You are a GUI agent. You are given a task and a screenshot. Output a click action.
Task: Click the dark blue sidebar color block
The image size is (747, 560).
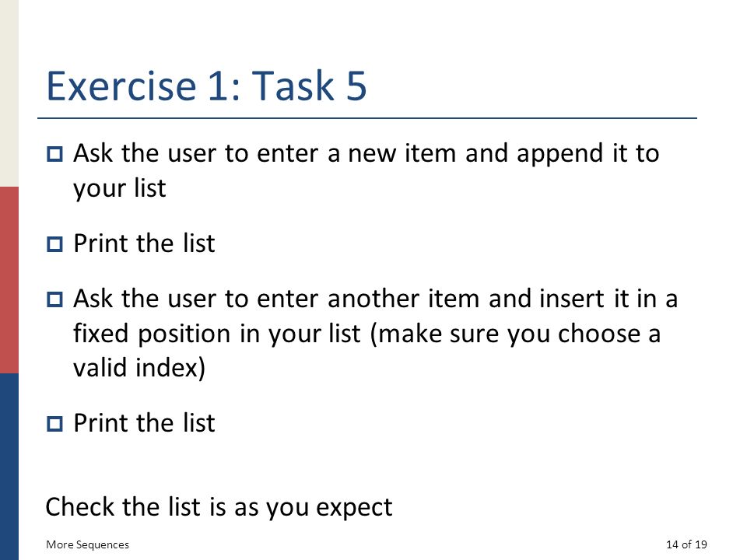click(x=9, y=467)
